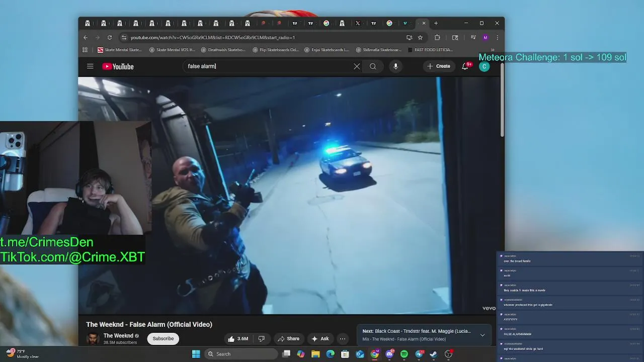This screenshot has width=644, height=362.
Task: Open the weather widget showing 75°F
Action: pos(22,354)
